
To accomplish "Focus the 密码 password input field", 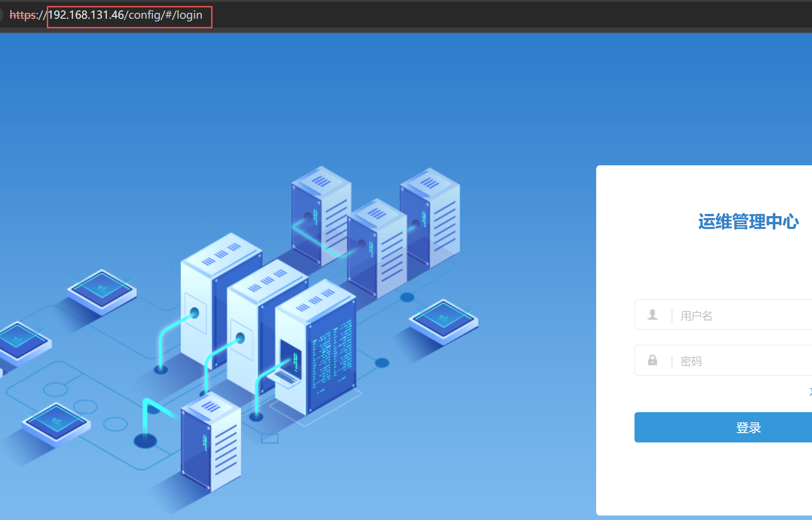I will click(x=723, y=360).
